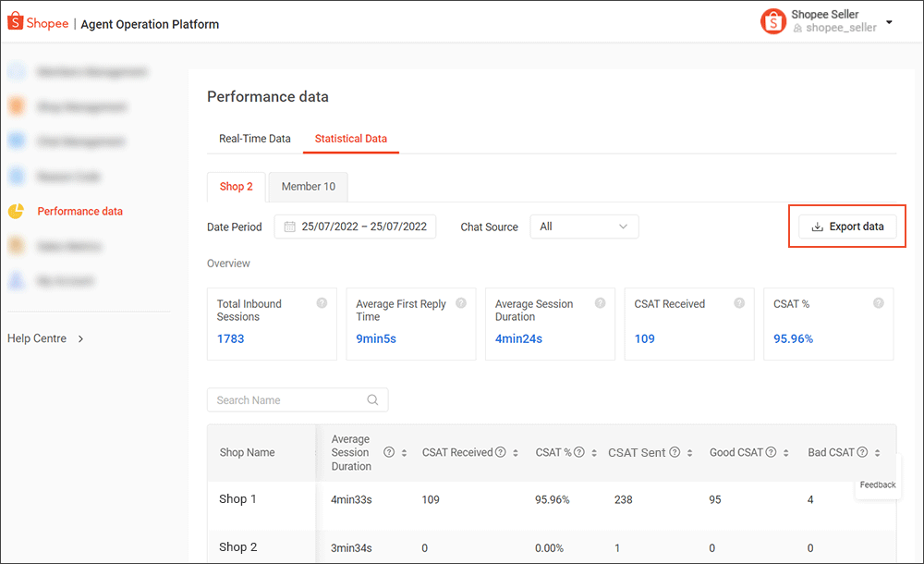Viewport: 924px width, 564px height.
Task: Click the Shopee Seller avatar image
Action: 773,20
